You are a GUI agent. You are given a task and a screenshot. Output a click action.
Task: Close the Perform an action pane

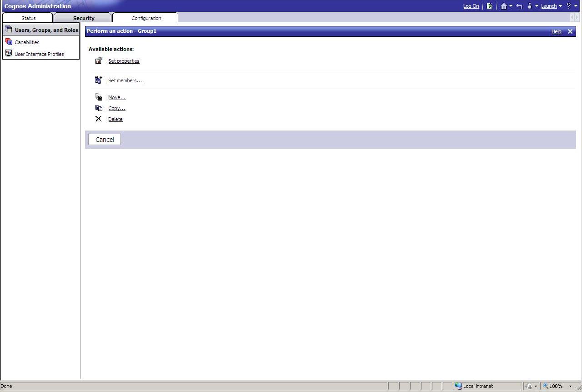[x=570, y=31]
